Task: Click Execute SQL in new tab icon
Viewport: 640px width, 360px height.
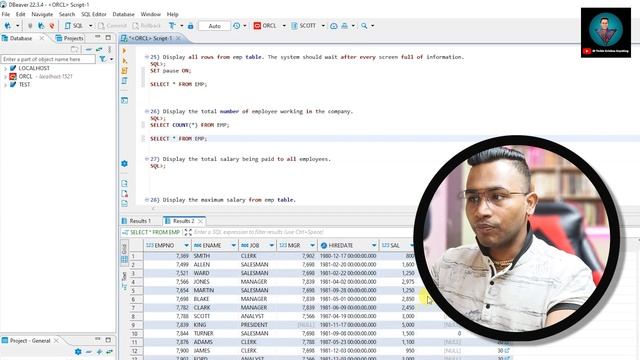Action: pyautogui.click(x=124, y=61)
